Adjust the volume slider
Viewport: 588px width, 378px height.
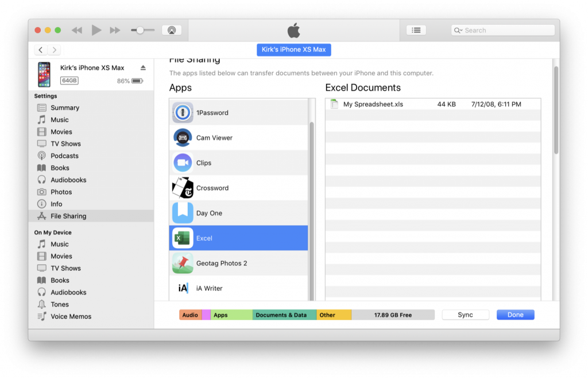[x=140, y=30]
